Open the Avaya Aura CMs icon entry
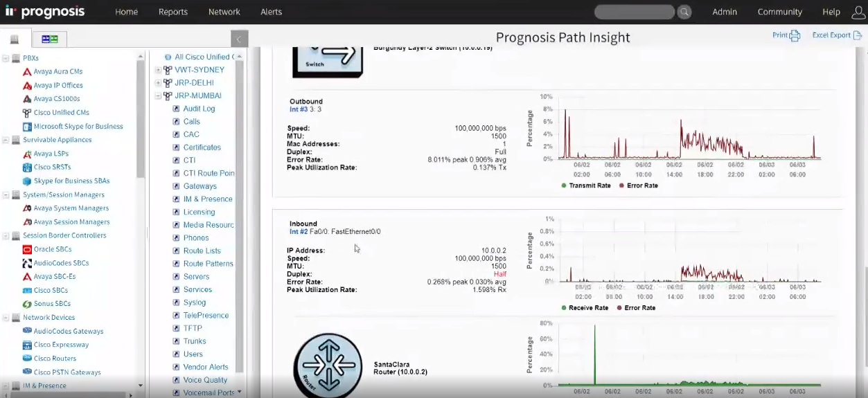Screen dimensions: 868x398 click(27, 72)
